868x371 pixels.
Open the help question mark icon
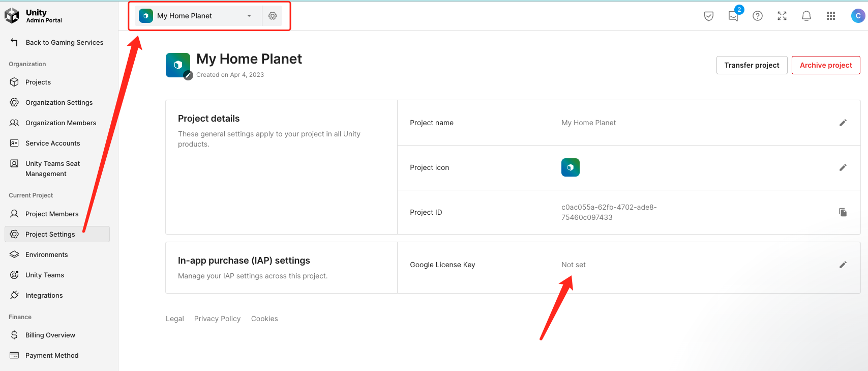point(758,16)
